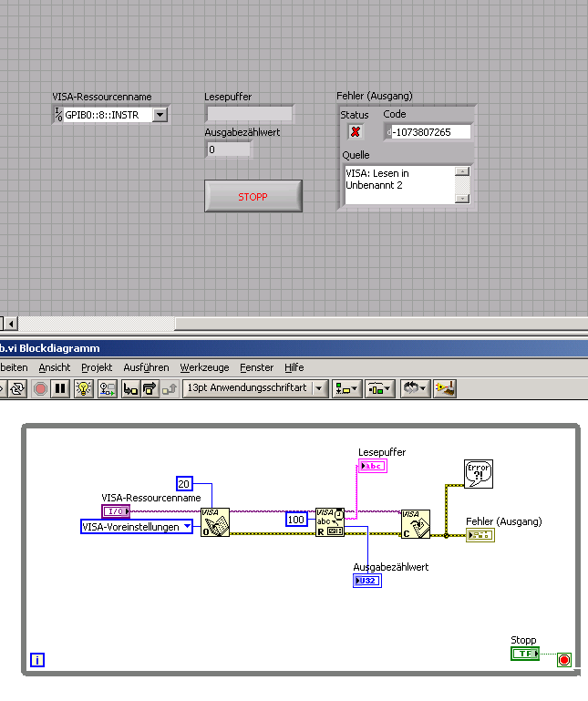The width and height of the screenshot is (588, 701).
Task: Open the Werkzeuge menu
Action: tap(204, 367)
